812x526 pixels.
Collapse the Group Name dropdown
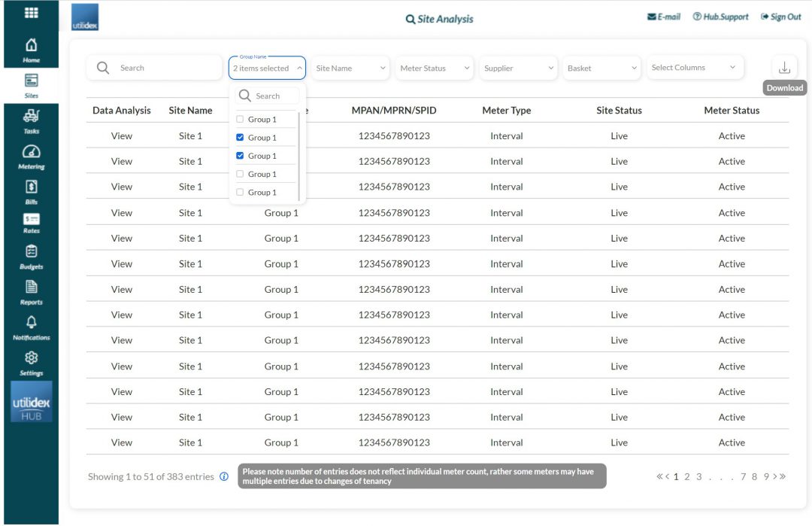[300, 68]
